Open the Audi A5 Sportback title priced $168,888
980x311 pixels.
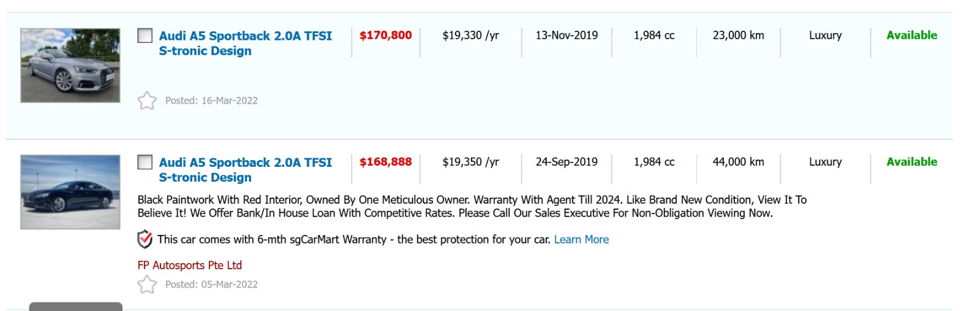pos(245,169)
